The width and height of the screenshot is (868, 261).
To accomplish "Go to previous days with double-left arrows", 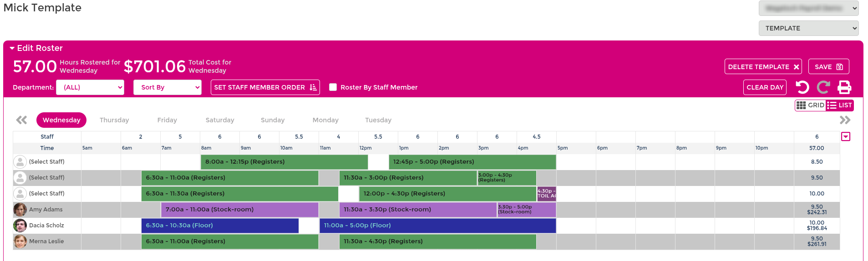I will 21,120.
